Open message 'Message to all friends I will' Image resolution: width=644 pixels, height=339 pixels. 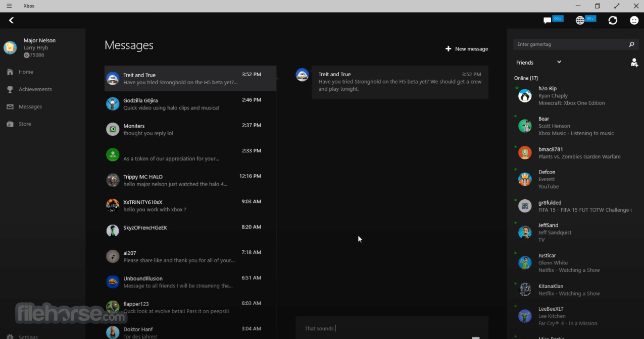pos(190,281)
